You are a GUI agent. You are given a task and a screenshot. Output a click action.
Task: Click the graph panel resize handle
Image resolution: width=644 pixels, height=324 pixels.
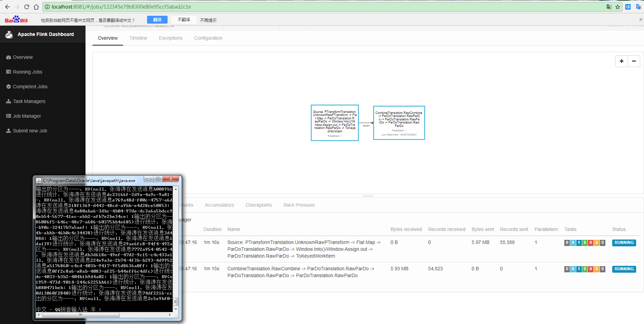click(x=368, y=196)
